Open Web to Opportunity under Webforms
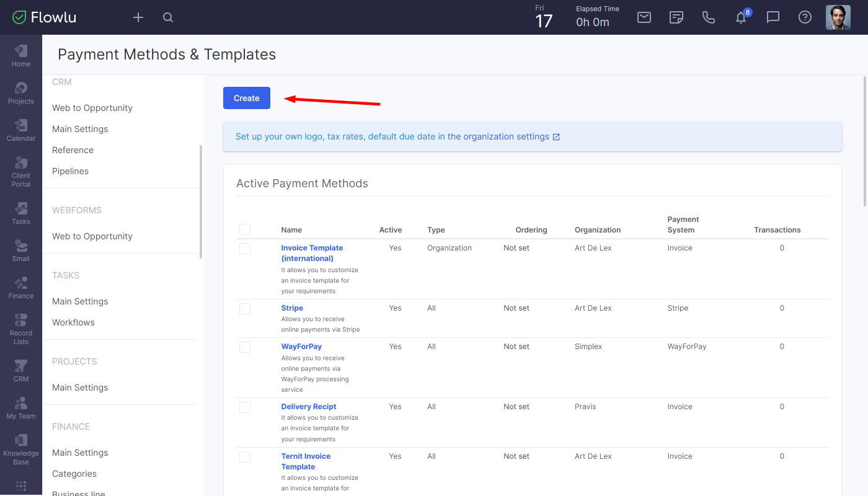The image size is (868, 496). tap(92, 236)
